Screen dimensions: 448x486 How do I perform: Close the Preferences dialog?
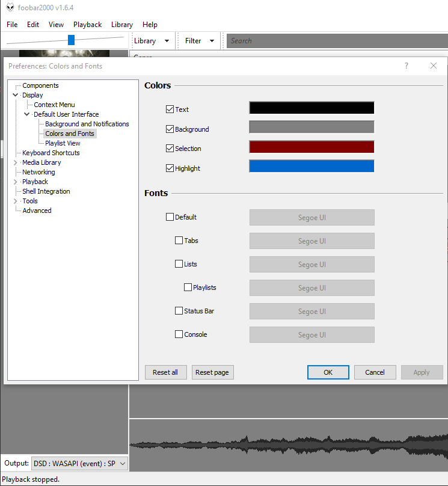[434, 66]
